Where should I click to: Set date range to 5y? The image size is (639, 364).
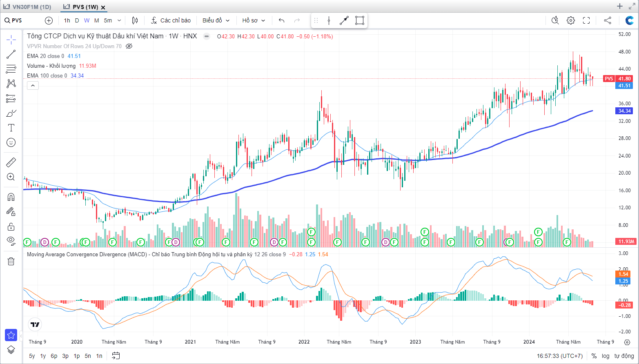tap(32, 356)
